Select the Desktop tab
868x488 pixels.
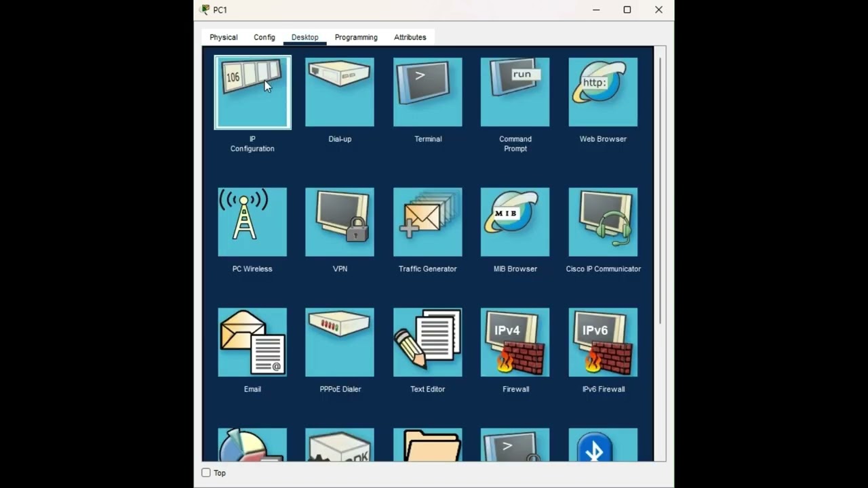click(305, 37)
